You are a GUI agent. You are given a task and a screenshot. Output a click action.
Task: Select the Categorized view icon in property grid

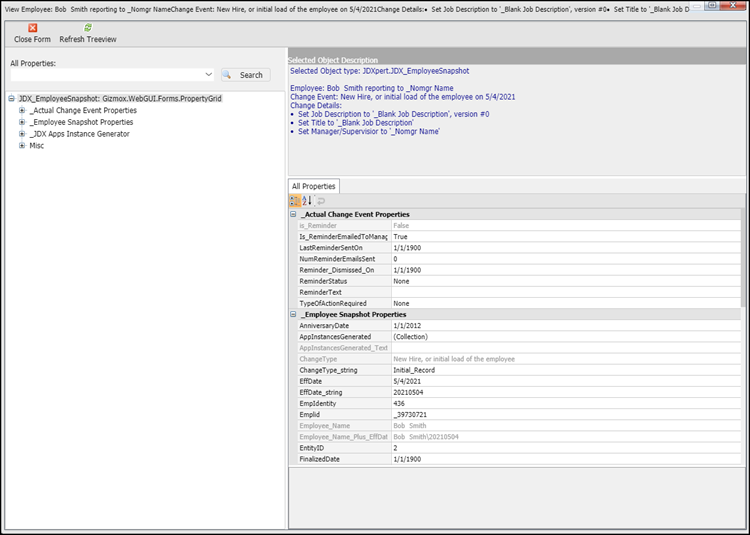click(295, 201)
